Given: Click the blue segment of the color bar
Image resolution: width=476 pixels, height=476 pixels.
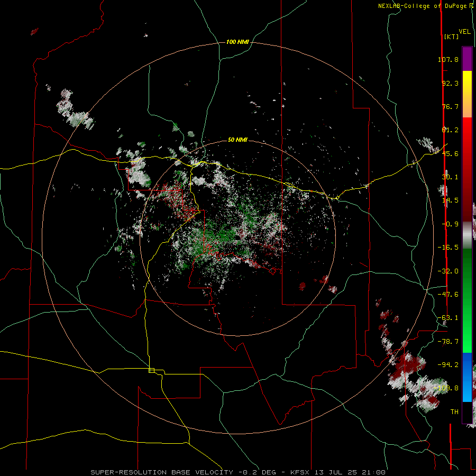Looking at the screenshot, I should point(467,377).
